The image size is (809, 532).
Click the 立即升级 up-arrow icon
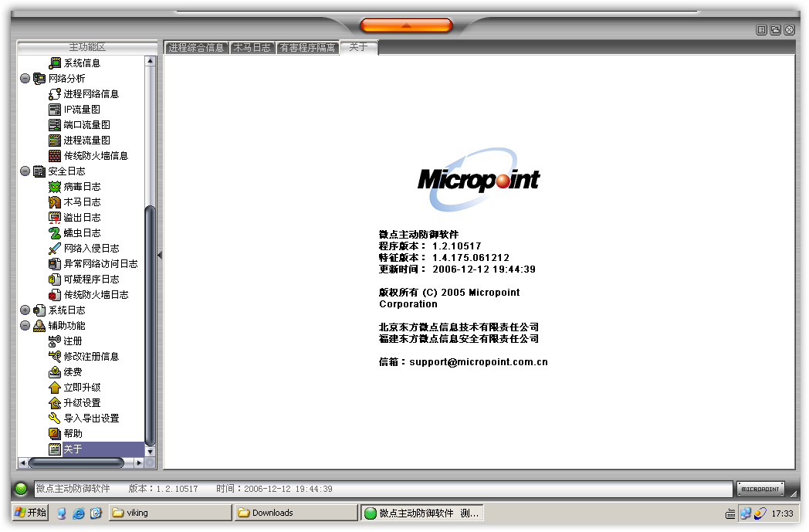point(55,388)
